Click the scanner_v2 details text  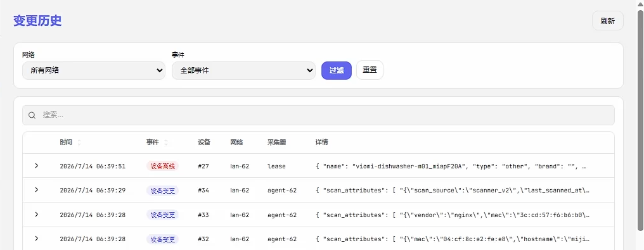[x=453, y=191]
